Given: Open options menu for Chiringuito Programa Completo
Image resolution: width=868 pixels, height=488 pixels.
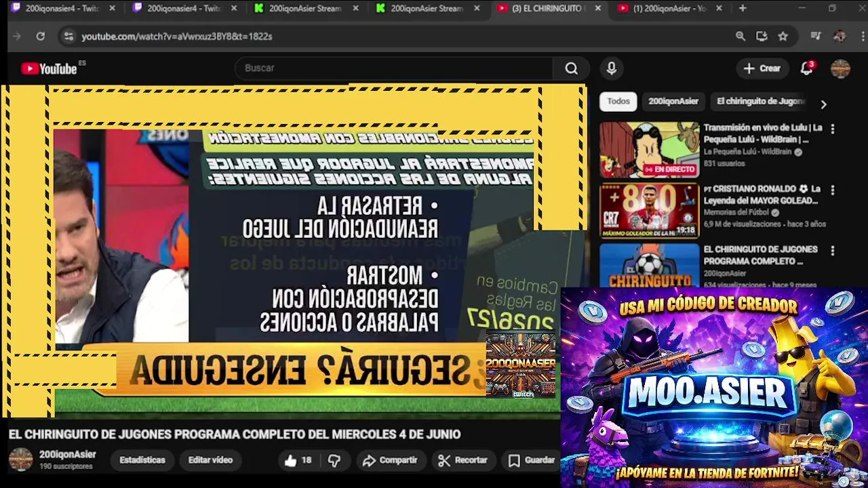Looking at the screenshot, I should [833, 251].
